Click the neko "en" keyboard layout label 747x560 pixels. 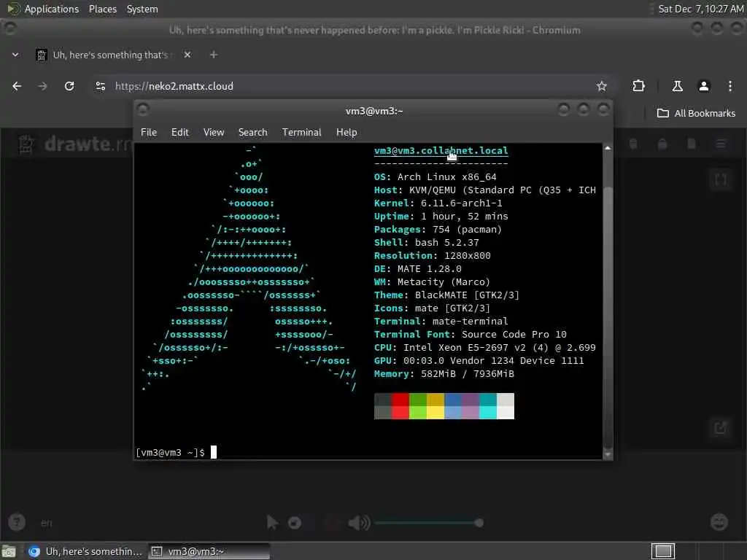46,523
